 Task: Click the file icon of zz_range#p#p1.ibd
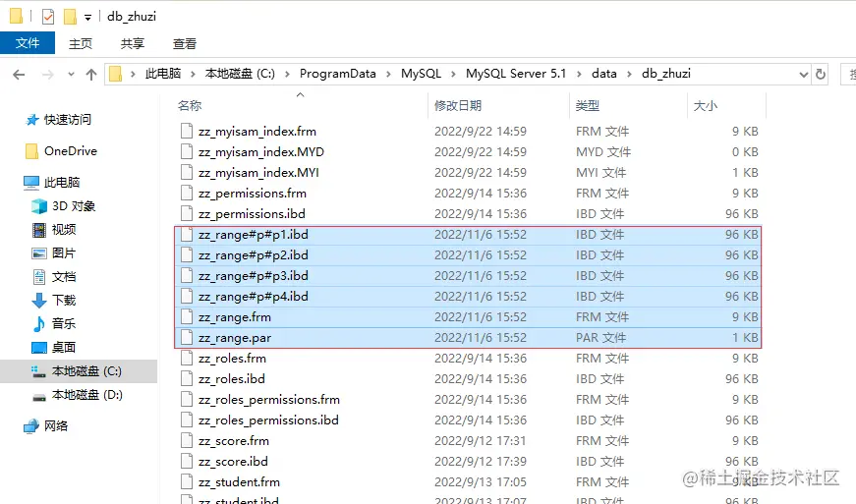pos(187,235)
